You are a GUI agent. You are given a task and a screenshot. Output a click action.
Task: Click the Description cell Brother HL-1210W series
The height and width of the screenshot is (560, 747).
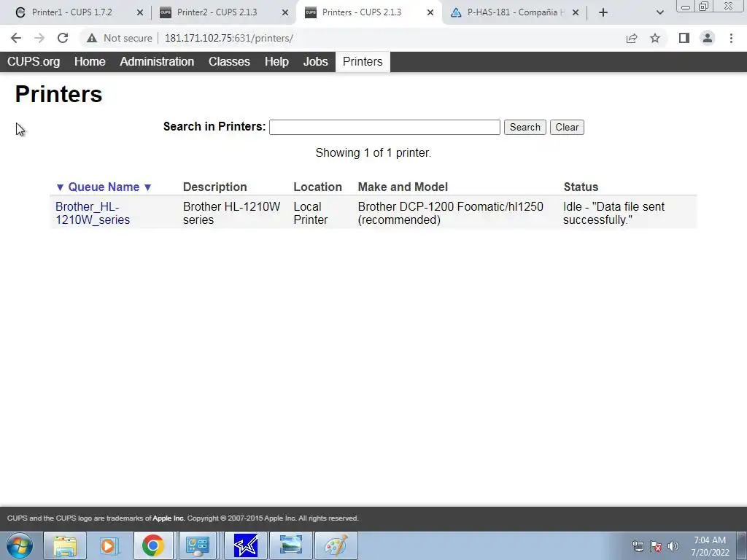point(231,214)
